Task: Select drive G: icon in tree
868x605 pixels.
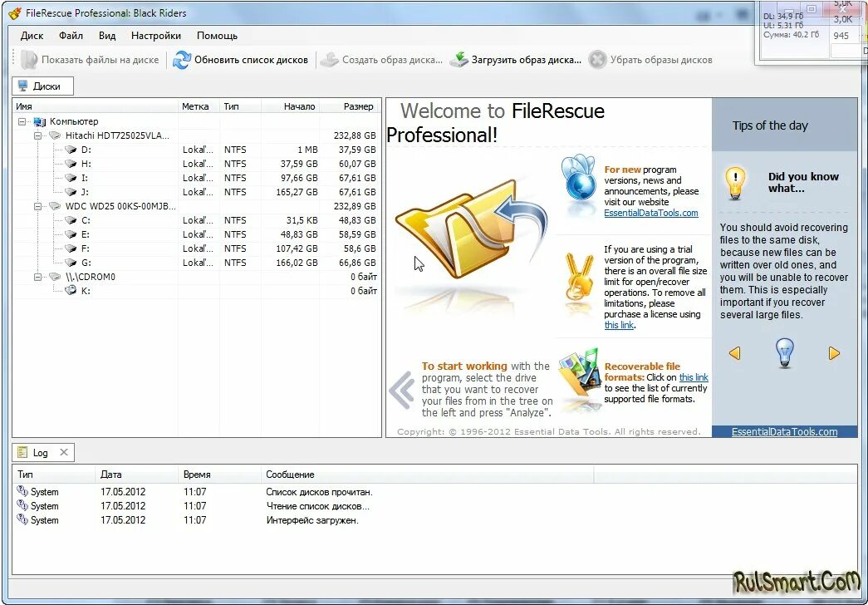Action: tap(71, 263)
